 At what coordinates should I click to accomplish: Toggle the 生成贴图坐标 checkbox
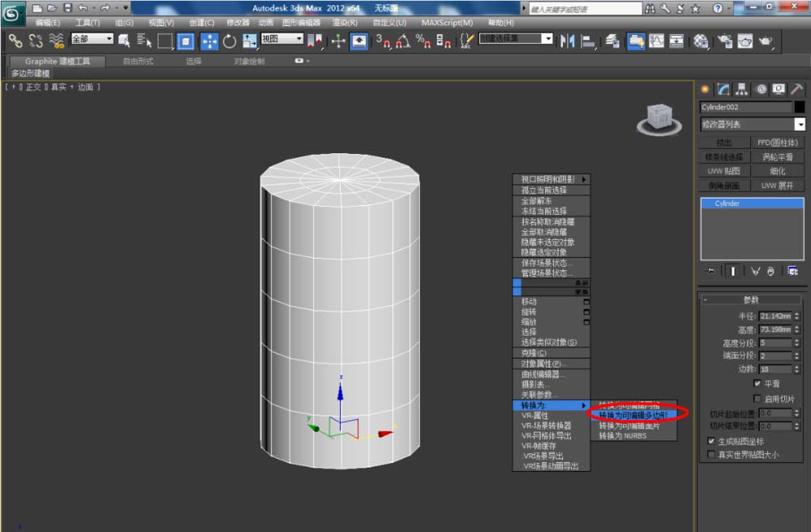tap(710, 442)
